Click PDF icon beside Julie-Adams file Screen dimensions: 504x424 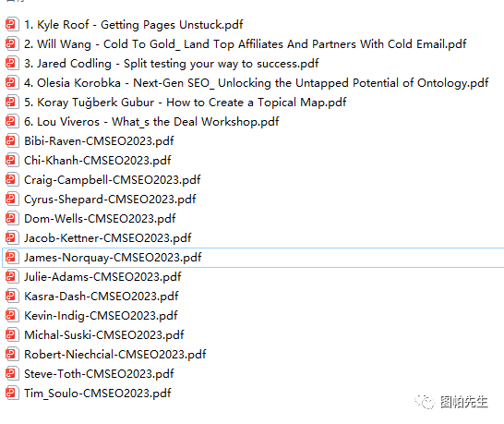[x=12, y=276]
